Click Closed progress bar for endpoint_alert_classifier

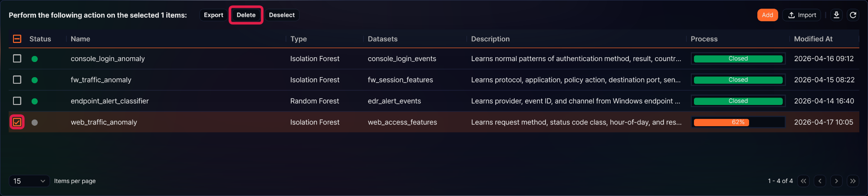pyautogui.click(x=738, y=101)
